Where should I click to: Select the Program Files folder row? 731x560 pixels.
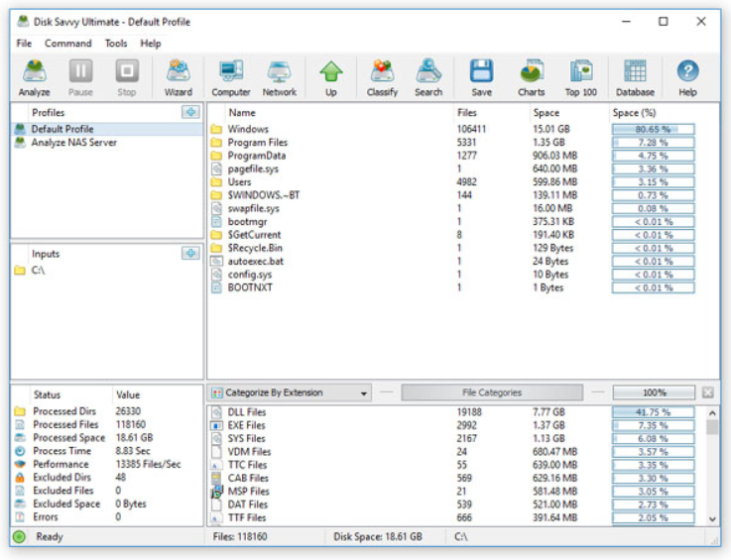pyautogui.click(x=452, y=143)
